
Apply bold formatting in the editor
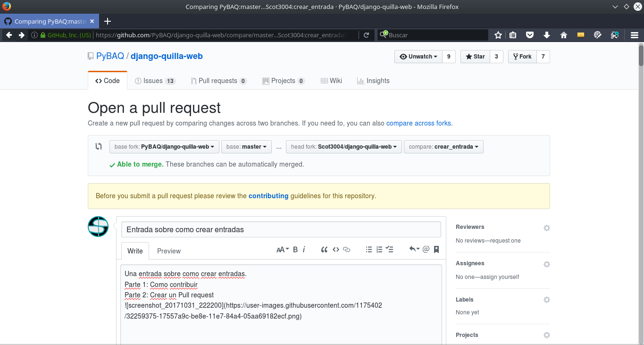295,250
